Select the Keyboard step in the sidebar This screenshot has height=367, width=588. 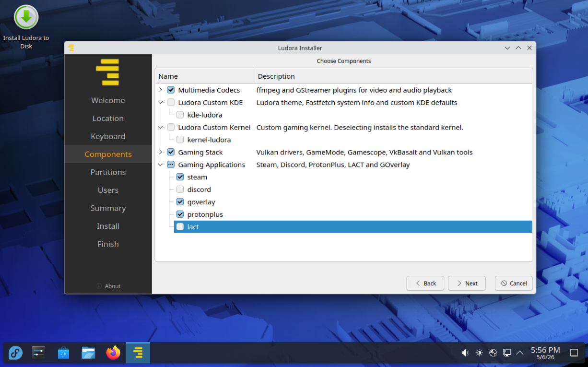(108, 136)
